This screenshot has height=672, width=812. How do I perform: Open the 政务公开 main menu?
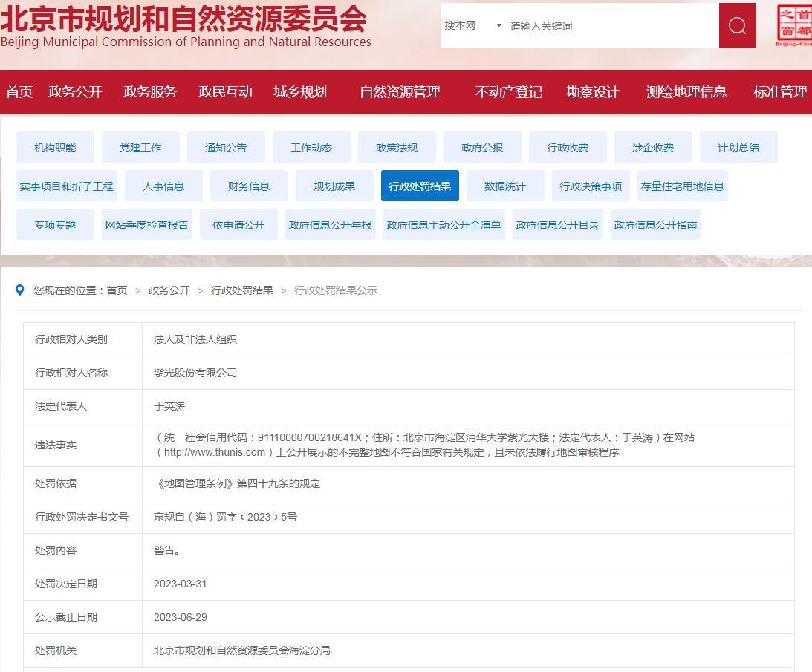[x=75, y=92]
